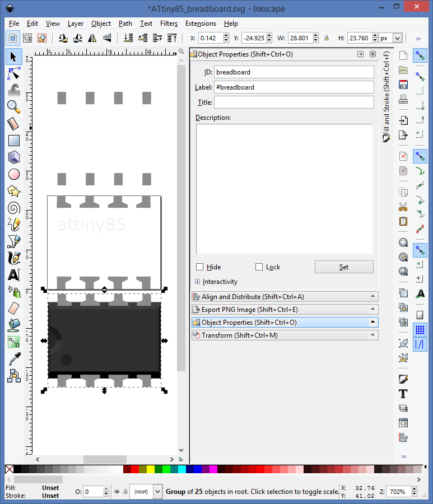Select the Ellipse circle tool
The width and height of the screenshot is (433, 504).
(x=13, y=175)
